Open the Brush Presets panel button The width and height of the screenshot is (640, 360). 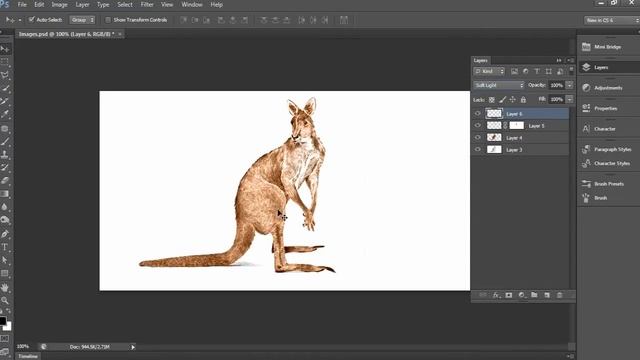click(x=608, y=184)
